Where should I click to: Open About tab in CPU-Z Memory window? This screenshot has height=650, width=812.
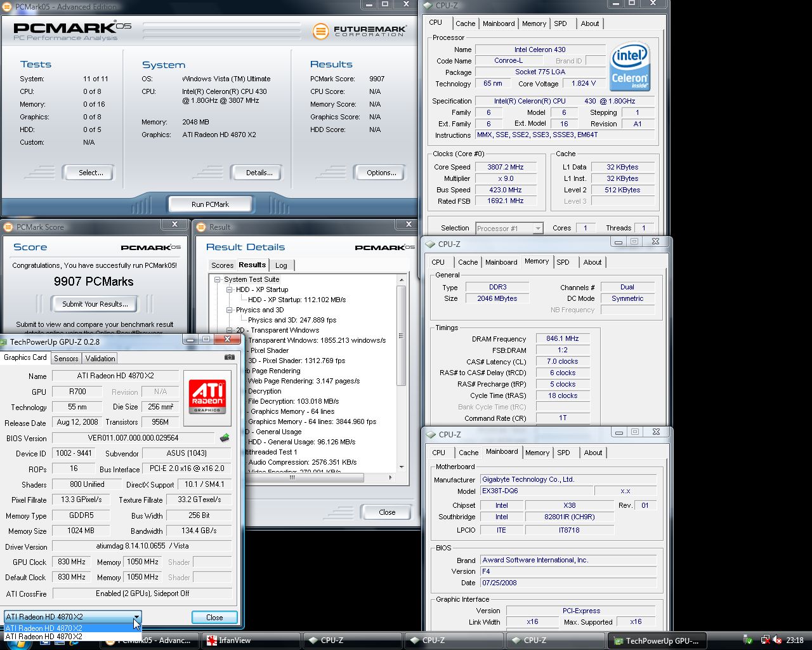593,262
